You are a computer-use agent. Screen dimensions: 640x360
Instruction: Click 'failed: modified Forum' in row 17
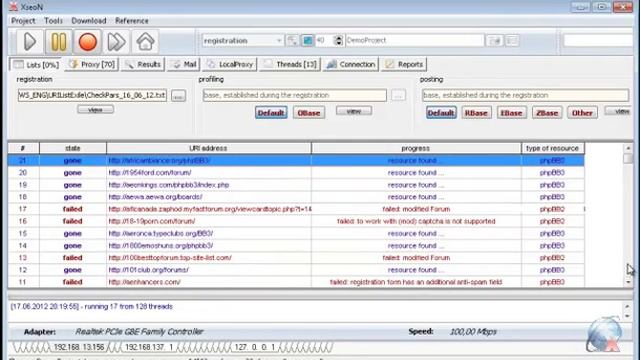[x=416, y=209]
